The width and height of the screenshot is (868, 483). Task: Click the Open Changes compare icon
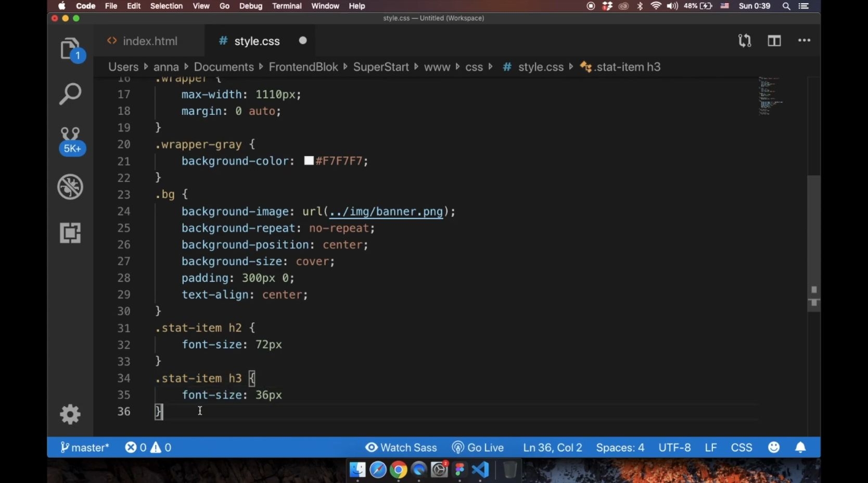745,41
